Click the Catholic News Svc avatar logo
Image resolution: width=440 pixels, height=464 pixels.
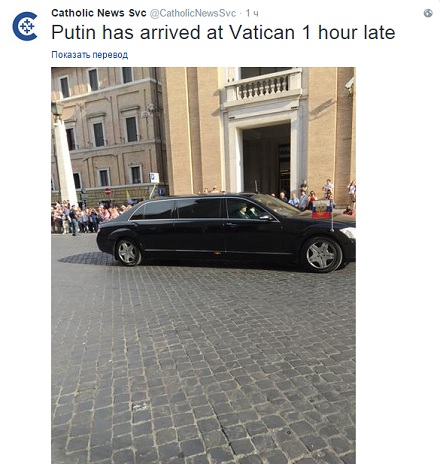[25, 26]
